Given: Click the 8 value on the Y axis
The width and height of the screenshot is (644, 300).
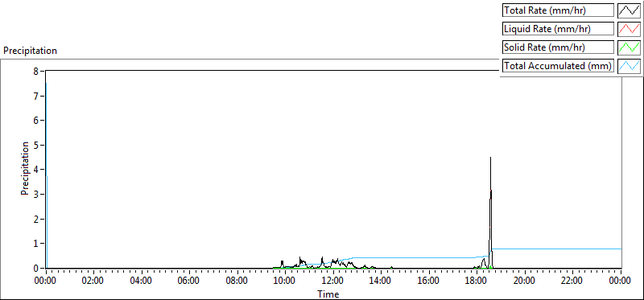Looking at the screenshot, I should [x=35, y=72].
